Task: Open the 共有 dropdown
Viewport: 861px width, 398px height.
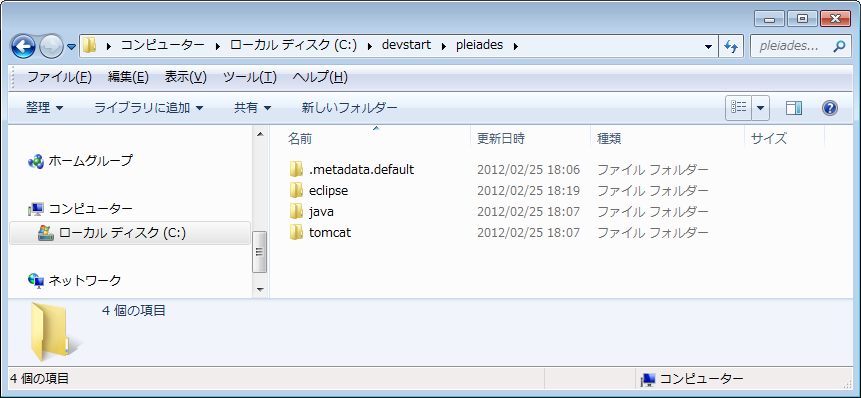Action: click(253, 108)
